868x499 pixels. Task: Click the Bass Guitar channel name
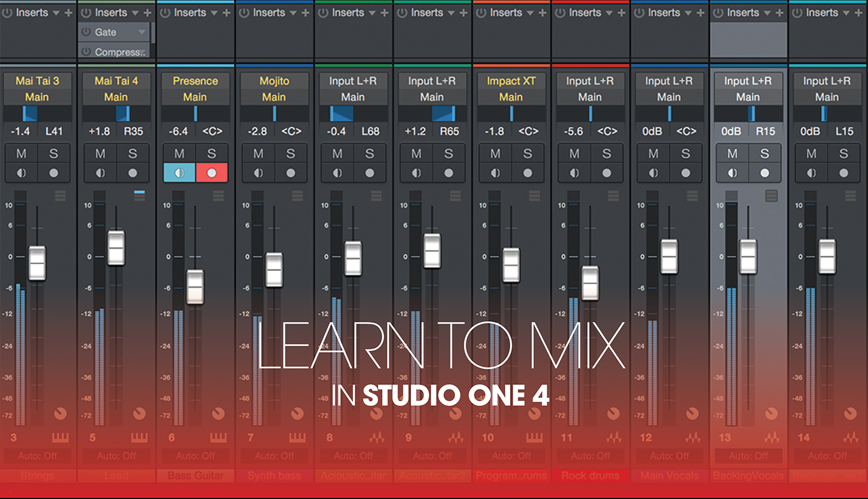click(195, 475)
